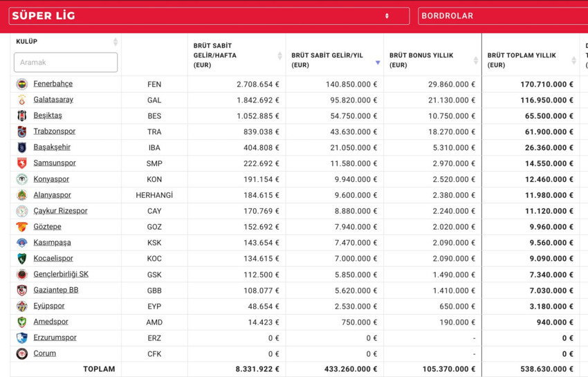The image size is (588, 377).
Task: Click the Kasımpaşa club logo
Action: (21, 243)
